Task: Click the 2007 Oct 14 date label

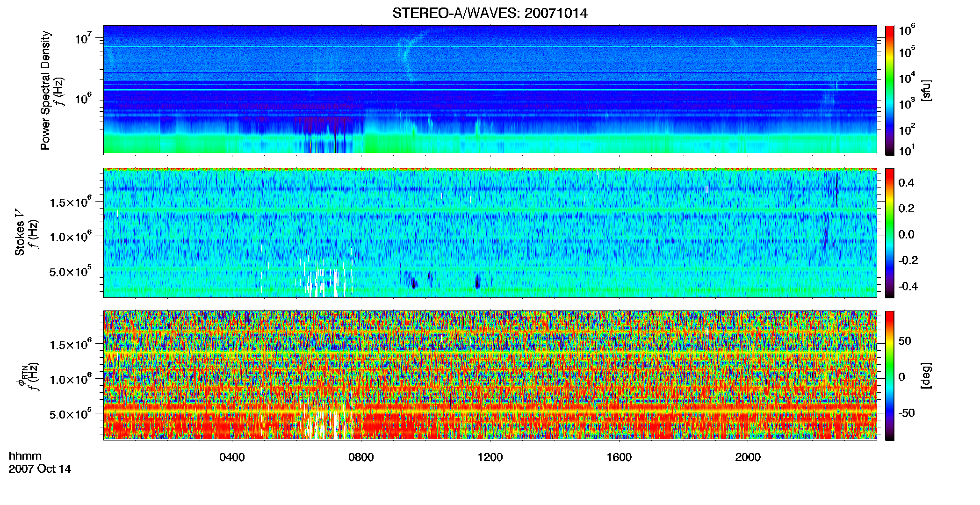Action: (40, 469)
